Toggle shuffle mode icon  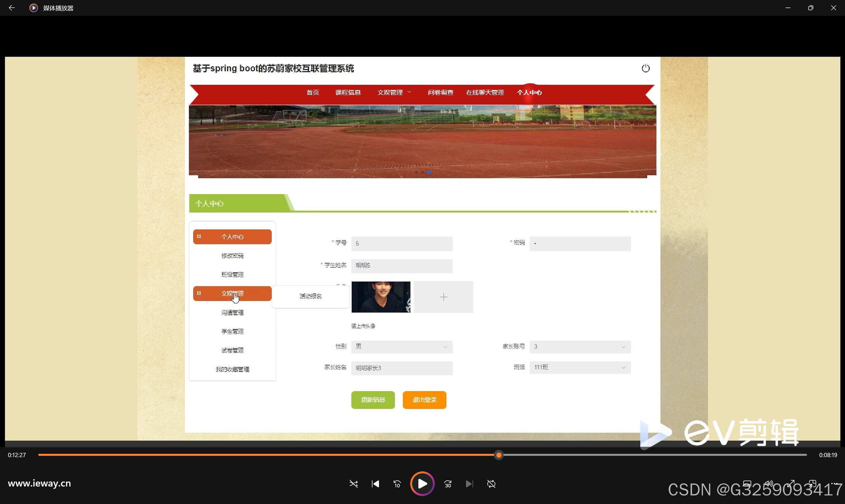pos(353,484)
